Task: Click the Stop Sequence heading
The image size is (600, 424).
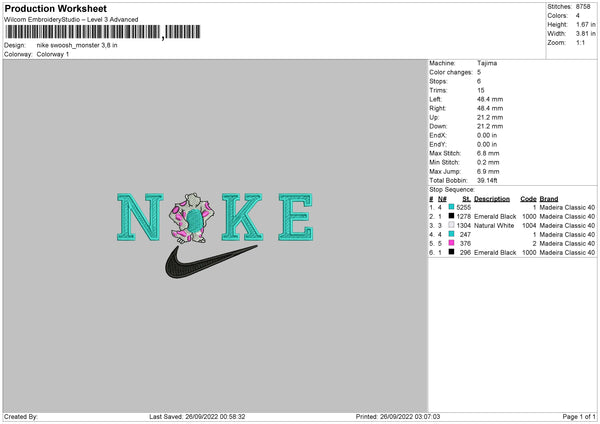Action: pyautogui.click(x=452, y=189)
